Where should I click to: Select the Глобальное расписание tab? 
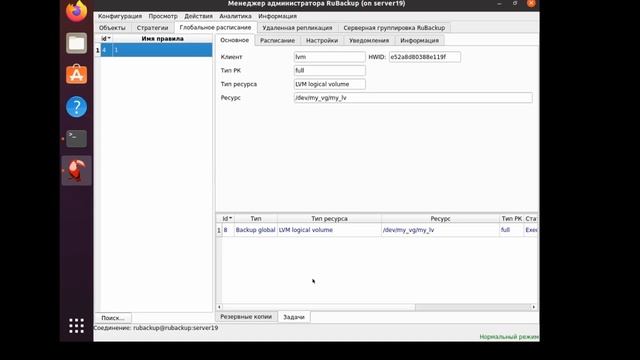click(x=216, y=27)
